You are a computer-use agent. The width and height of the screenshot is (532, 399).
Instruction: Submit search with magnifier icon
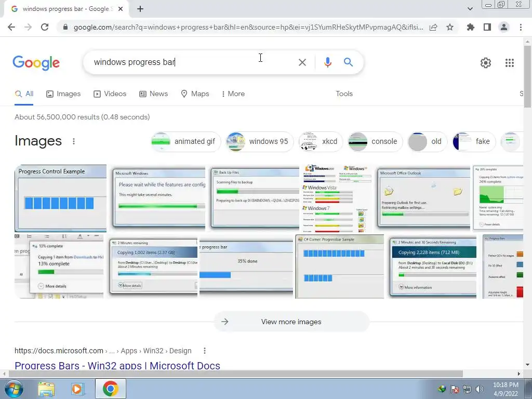pyautogui.click(x=348, y=62)
